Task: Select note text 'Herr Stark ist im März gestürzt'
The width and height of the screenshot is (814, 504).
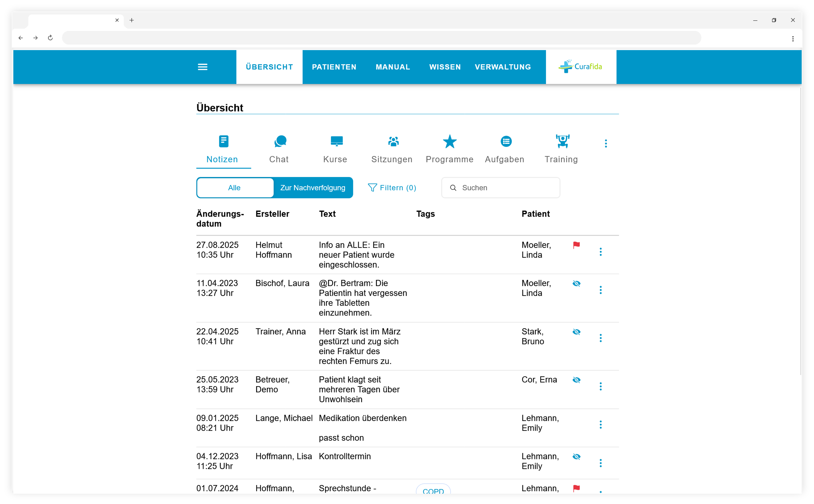Action: pyautogui.click(x=360, y=337)
